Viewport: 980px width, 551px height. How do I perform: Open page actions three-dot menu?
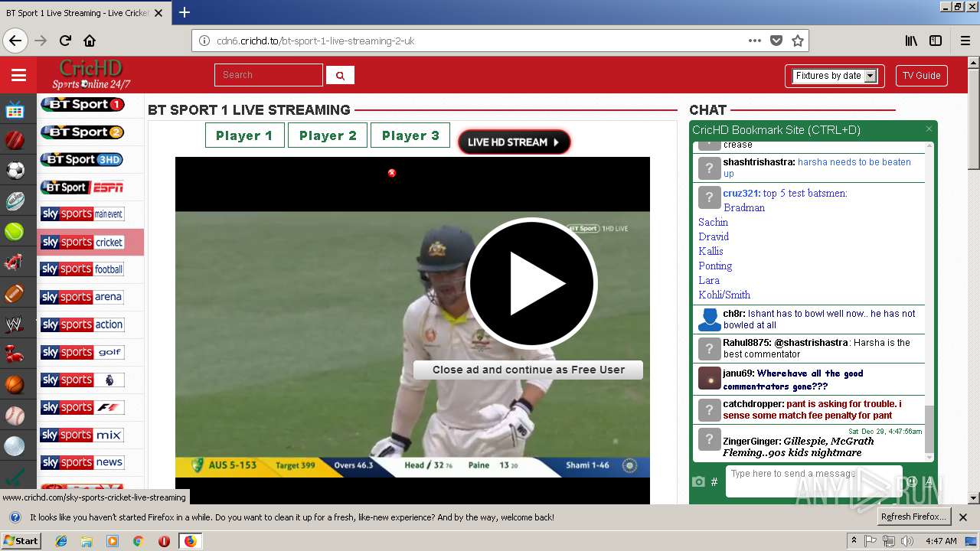(755, 41)
